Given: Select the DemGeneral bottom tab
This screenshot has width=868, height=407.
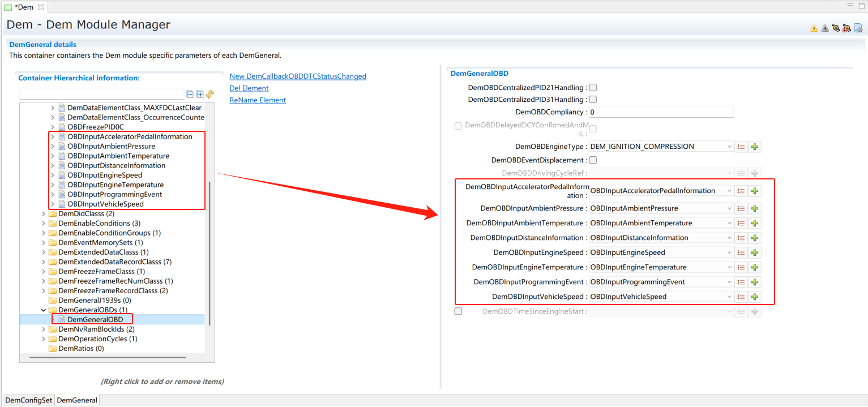Looking at the screenshot, I should pyautogui.click(x=77, y=400).
